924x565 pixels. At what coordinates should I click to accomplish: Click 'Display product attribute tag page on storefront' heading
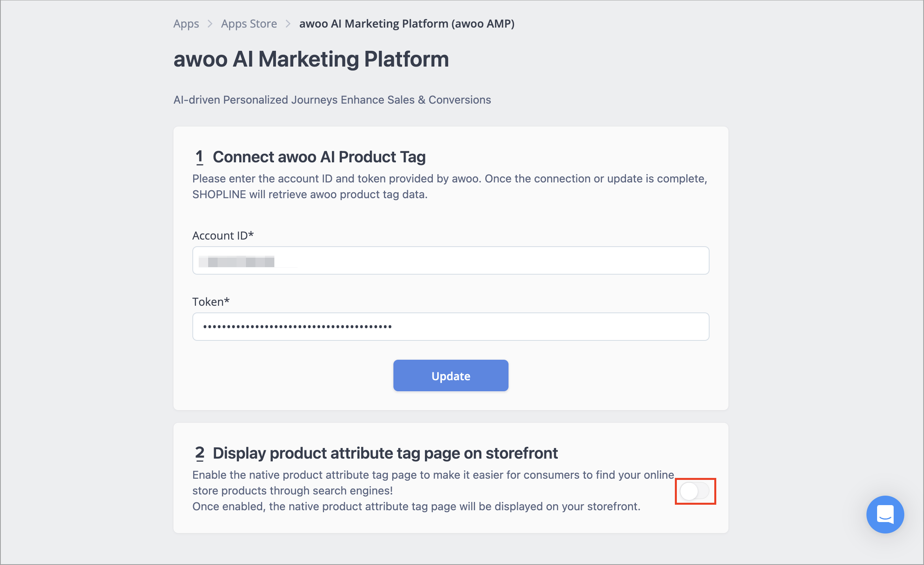click(385, 453)
